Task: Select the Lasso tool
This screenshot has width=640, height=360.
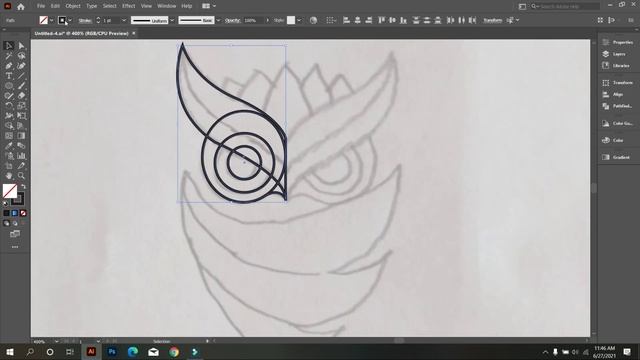Action: point(21,56)
